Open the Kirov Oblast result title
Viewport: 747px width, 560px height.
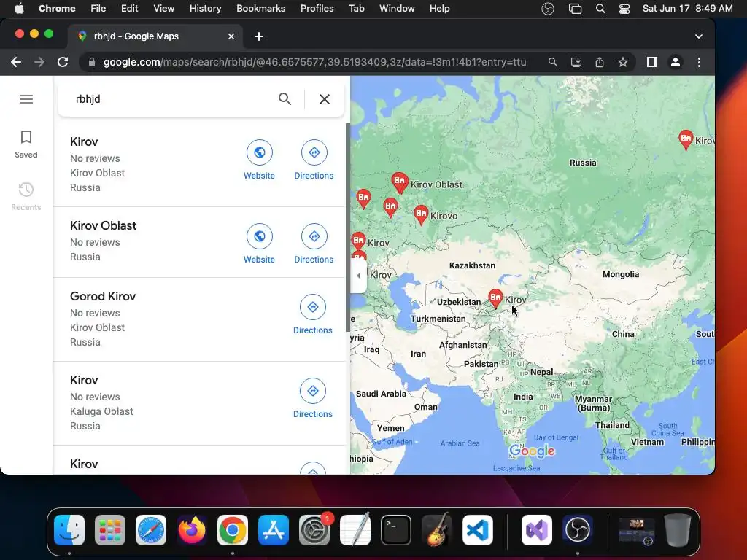tap(104, 225)
